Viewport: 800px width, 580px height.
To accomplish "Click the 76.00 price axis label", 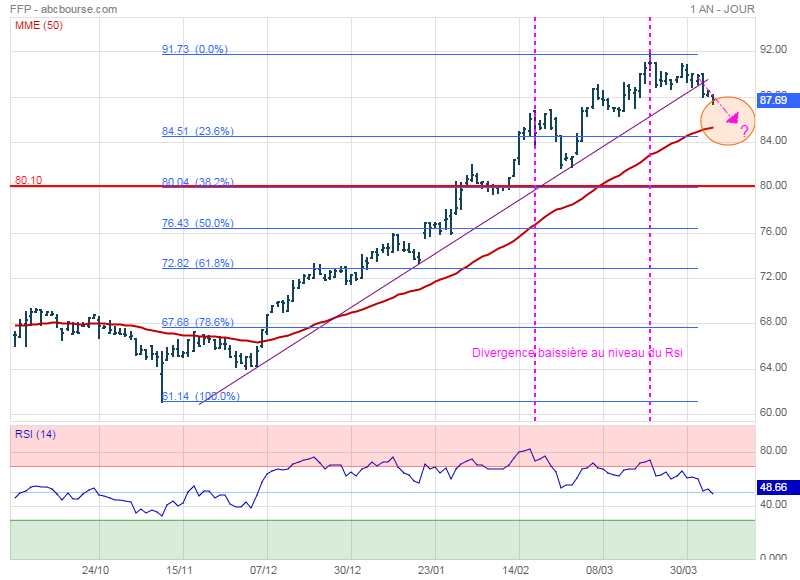I will pos(773,231).
